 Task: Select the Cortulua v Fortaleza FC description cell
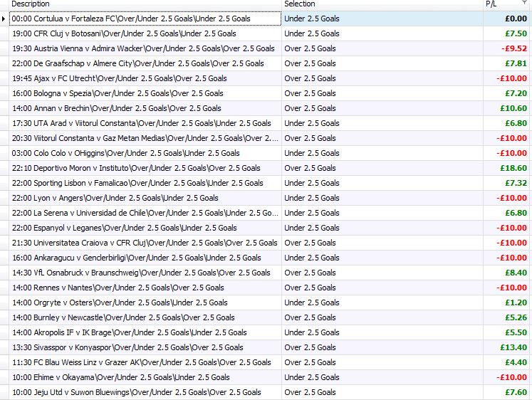tap(145, 19)
